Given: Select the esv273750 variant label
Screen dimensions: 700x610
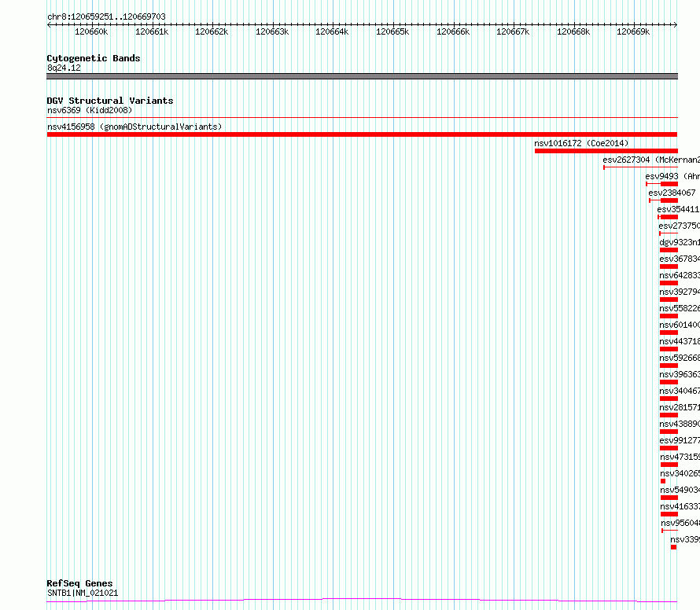Looking at the screenshot, I should pos(679,226).
